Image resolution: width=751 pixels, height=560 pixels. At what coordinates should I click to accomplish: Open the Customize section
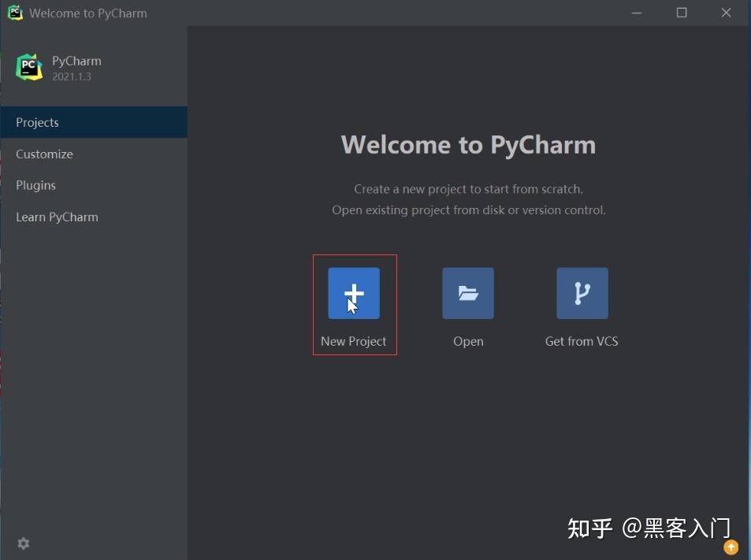tap(44, 154)
